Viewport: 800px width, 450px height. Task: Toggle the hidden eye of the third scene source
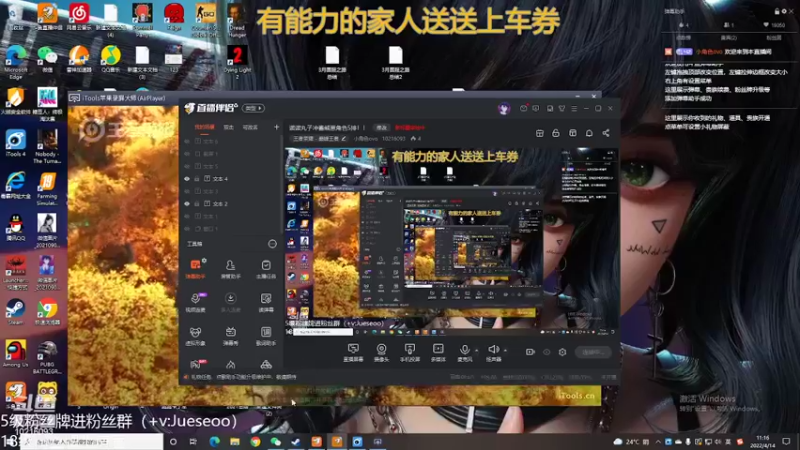187,166
